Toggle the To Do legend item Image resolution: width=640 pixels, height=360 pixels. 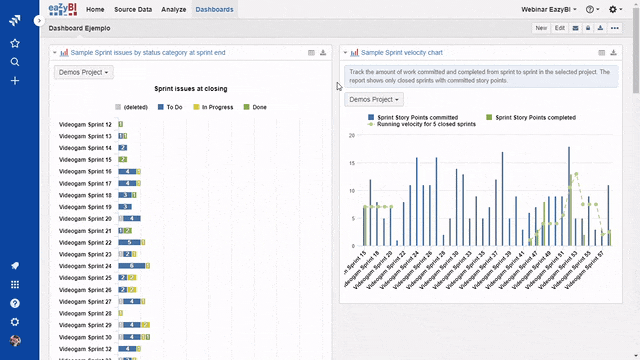click(170, 107)
